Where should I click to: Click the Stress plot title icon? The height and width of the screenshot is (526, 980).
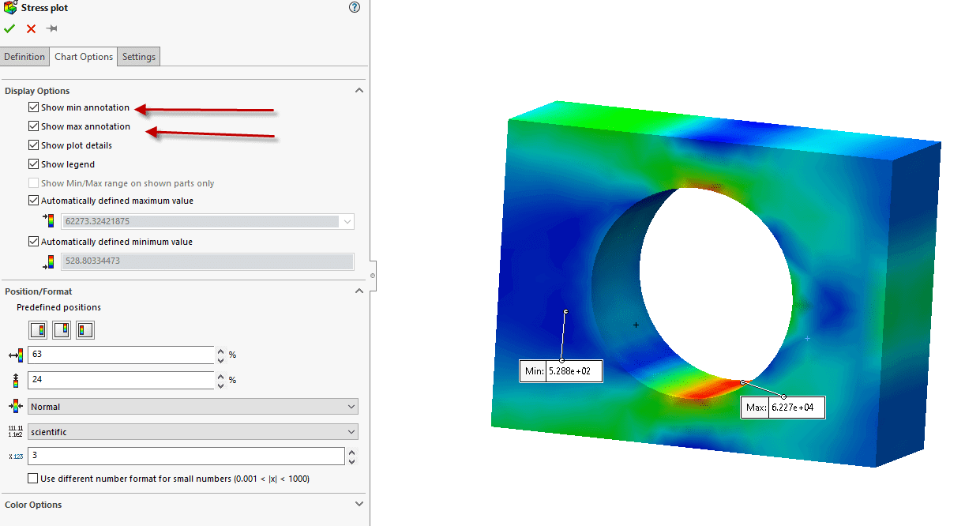[x=10, y=8]
